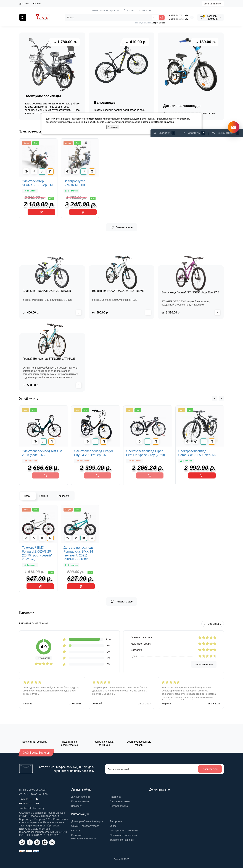The height and width of the screenshot is (868, 243).
Task: Expand the header phone numbers dropdown
Action: pyautogui.click(x=192, y=18)
